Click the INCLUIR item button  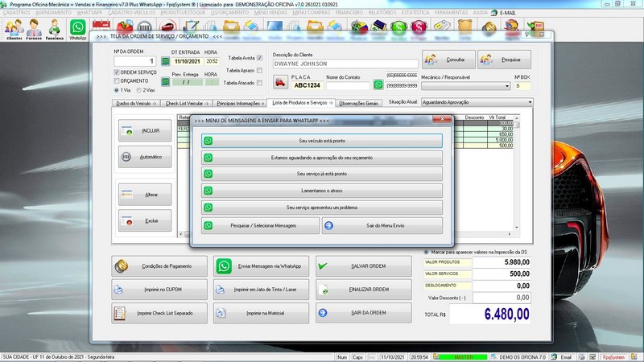coord(145,130)
